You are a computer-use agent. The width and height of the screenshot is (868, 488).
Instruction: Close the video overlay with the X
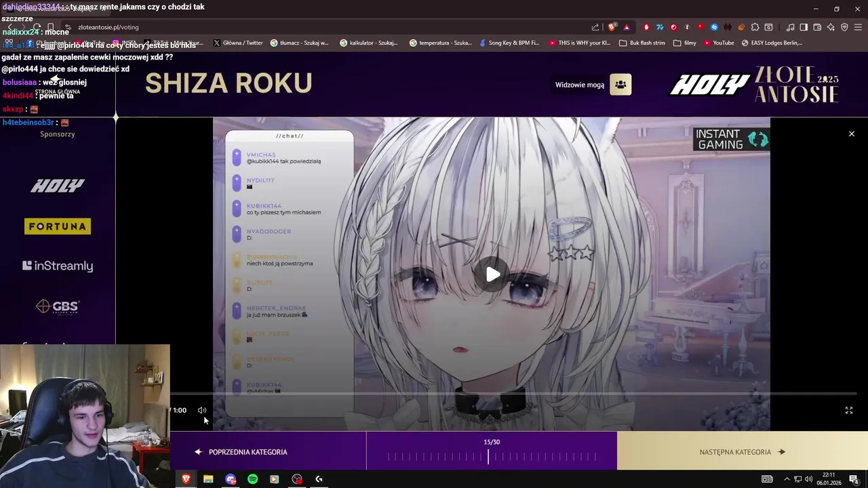point(852,134)
